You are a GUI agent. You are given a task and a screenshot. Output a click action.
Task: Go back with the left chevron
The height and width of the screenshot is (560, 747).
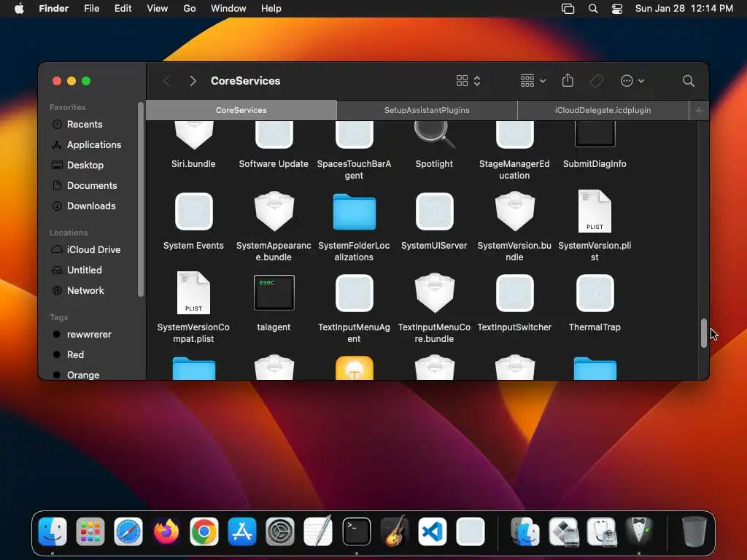[x=166, y=81]
